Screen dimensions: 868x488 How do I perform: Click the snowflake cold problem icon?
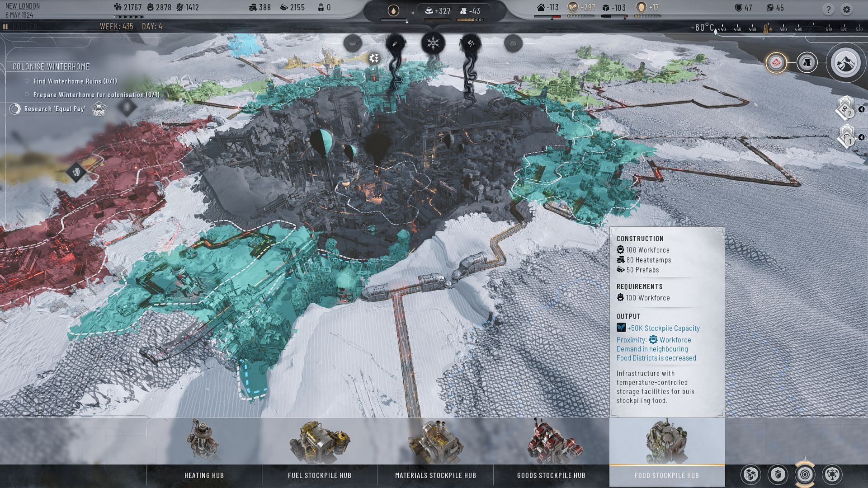pyautogui.click(x=433, y=43)
